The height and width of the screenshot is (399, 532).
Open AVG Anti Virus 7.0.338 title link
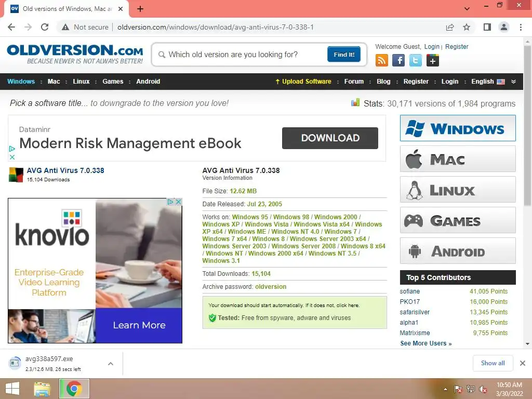click(65, 170)
